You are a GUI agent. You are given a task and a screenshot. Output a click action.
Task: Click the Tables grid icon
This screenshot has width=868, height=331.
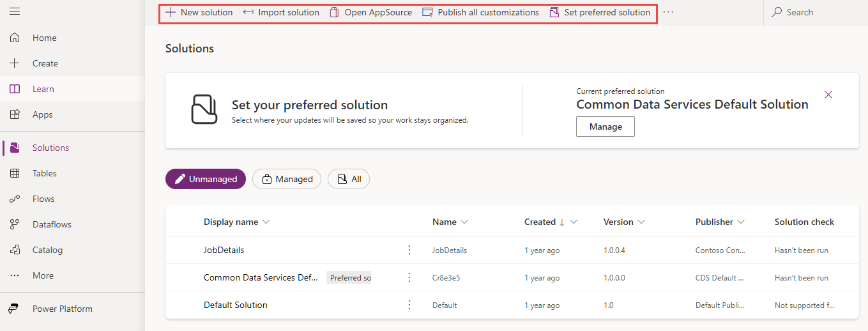click(x=15, y=173)
